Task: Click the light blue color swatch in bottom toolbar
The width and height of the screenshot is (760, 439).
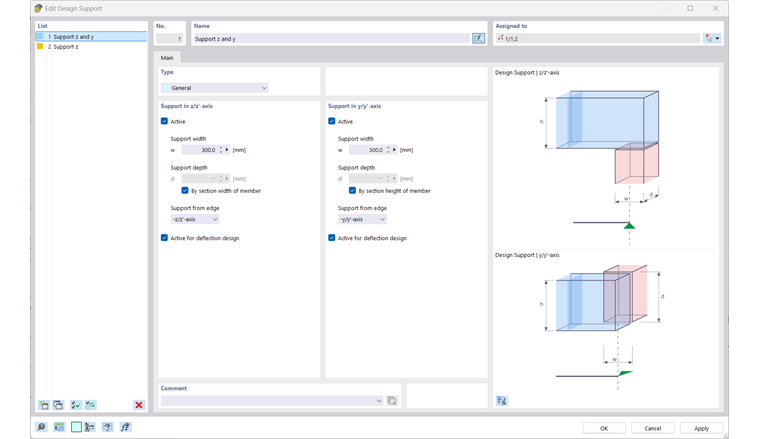Action: click(76, 427)
